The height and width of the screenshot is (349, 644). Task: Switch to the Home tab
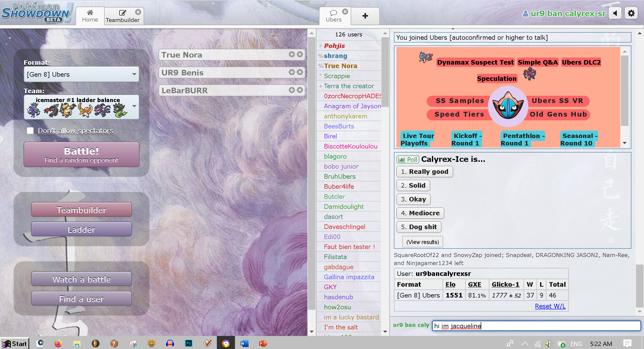tap(90, 16)
